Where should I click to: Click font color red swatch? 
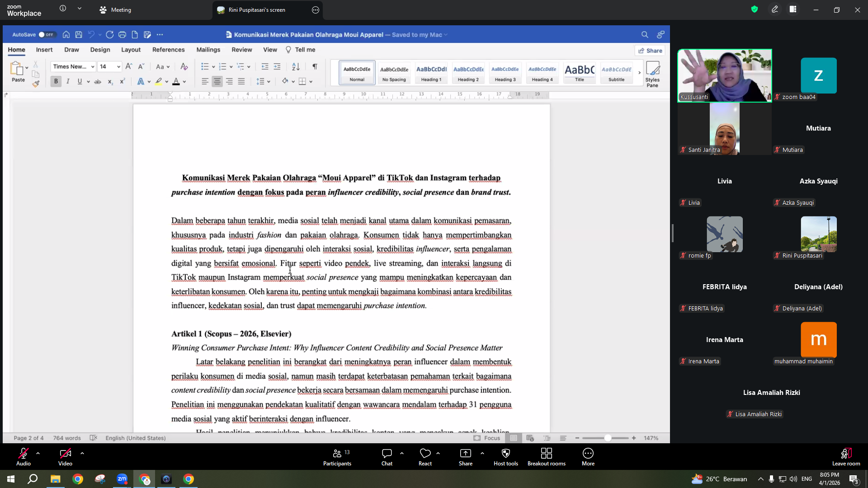click(176, 81)
